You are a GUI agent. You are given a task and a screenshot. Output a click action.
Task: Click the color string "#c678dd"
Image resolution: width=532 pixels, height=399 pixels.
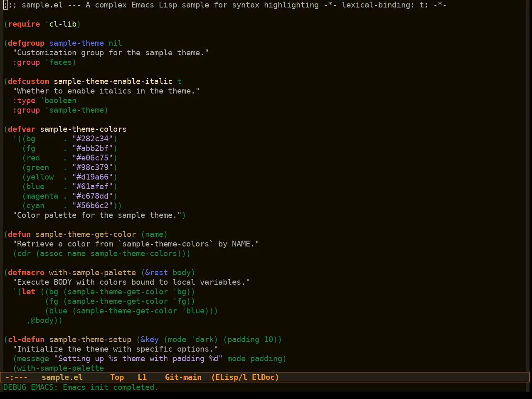93,196
